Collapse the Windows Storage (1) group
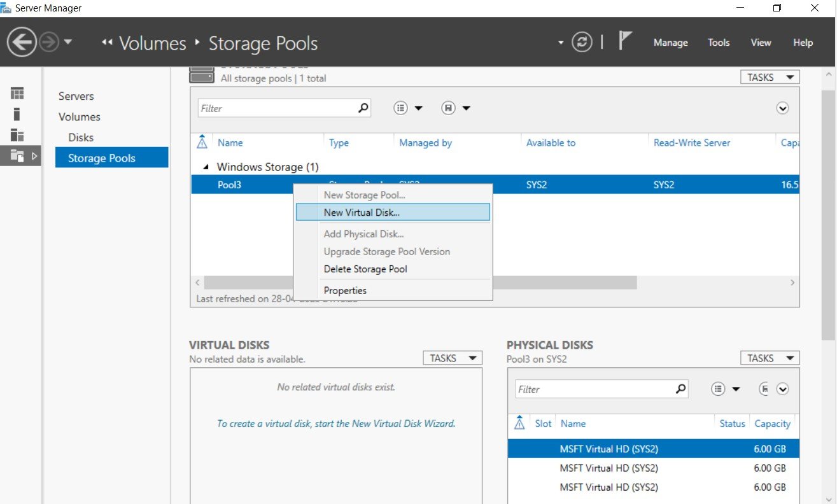Screen dimensions: 837x504 [x=205, y=167]
